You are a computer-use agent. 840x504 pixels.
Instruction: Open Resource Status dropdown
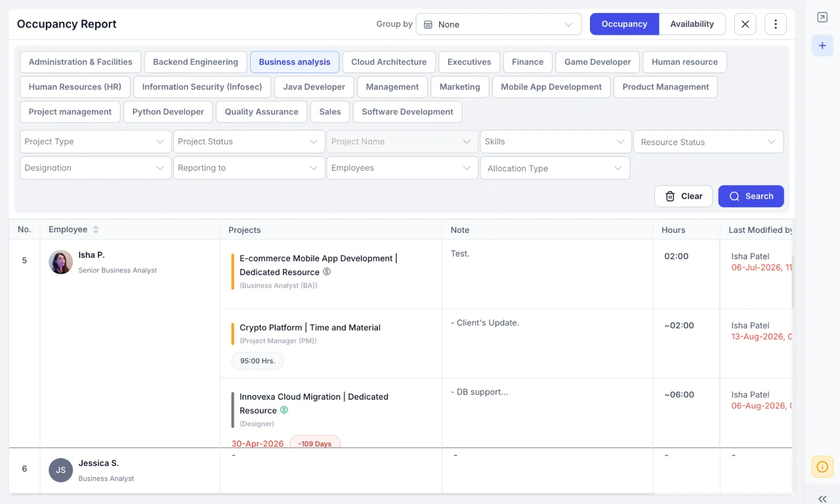coord(708,142)
